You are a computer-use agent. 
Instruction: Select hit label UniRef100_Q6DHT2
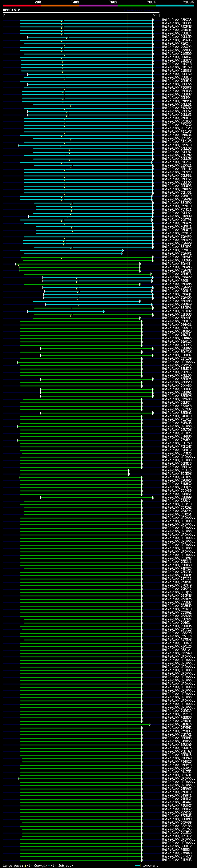coord(177,846)
